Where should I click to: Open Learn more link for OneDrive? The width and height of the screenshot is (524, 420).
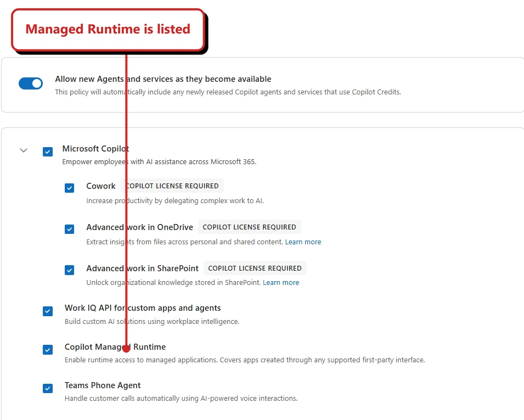[x=303, y=242]
